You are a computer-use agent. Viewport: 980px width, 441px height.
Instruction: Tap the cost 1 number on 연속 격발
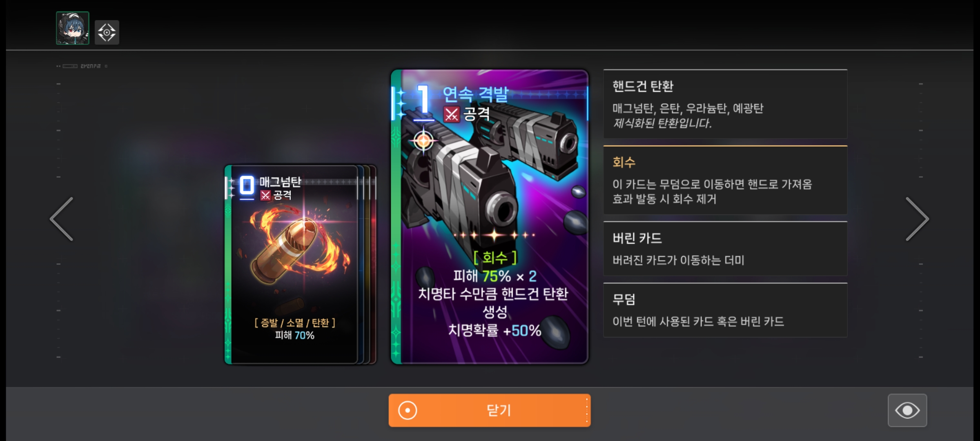pos(424,100)
